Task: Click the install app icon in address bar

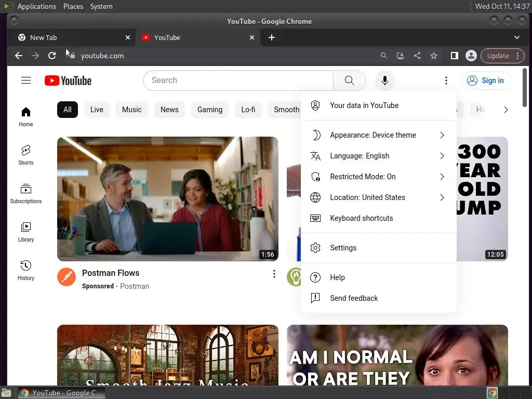Action: 401,56
